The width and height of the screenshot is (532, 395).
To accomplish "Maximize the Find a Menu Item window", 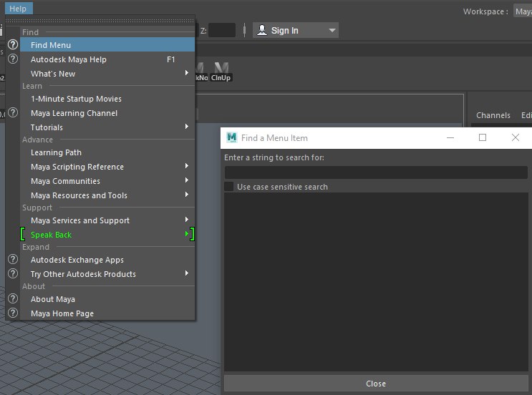I will [x=483, y=137].
